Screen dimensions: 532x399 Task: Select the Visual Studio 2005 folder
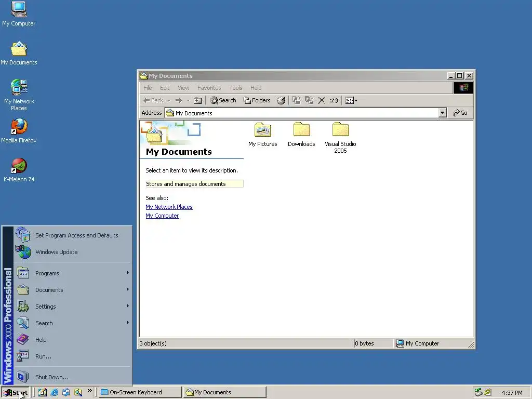coord(340,138)
